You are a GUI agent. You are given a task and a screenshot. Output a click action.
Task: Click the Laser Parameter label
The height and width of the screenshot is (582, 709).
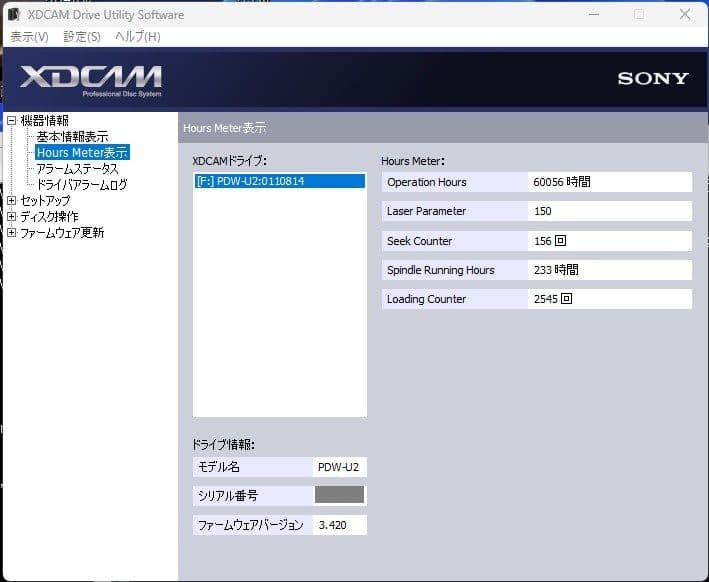coord(426,211)
